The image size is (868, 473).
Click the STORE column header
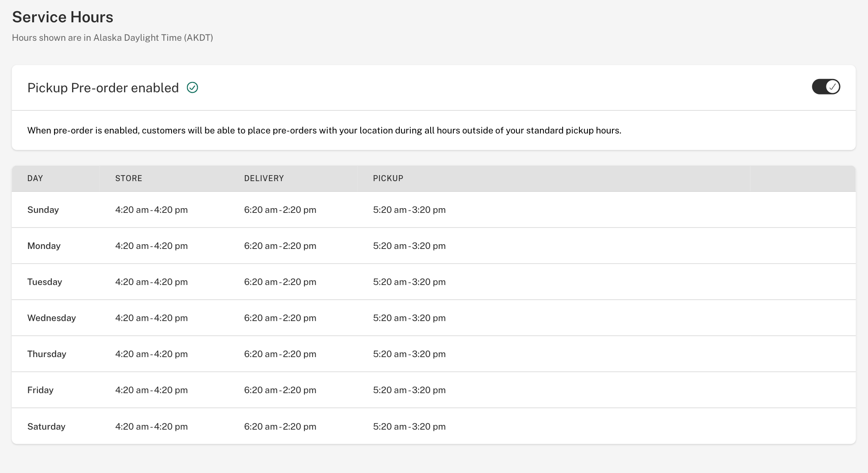click(129, 178)
